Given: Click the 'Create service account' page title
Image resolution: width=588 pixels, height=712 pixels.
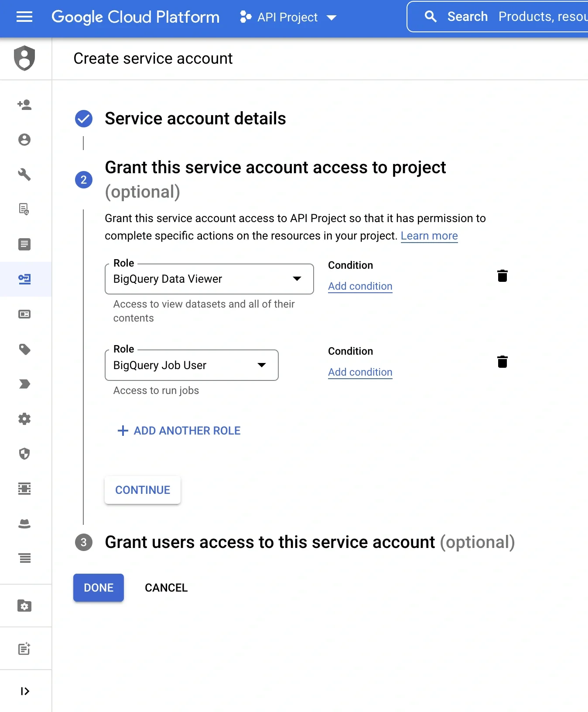Looking at the screenshot, I should click(x=153, y=58).
